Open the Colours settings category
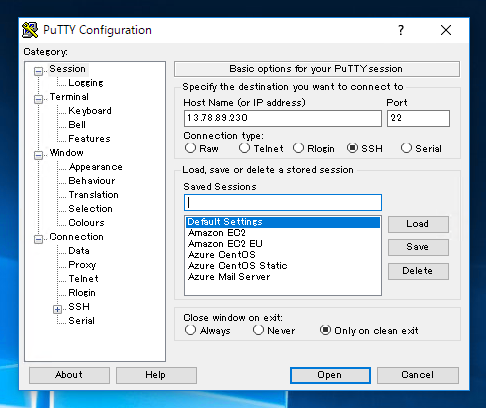 tap(86, 223)
